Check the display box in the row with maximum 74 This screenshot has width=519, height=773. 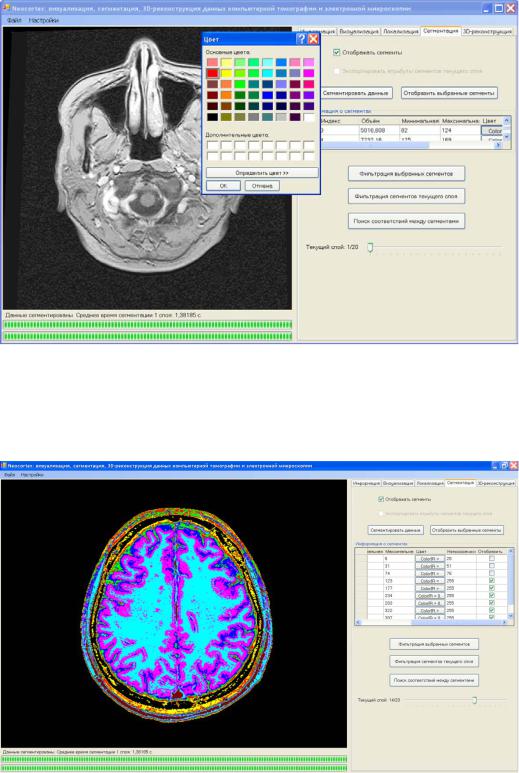click(492, 573)
